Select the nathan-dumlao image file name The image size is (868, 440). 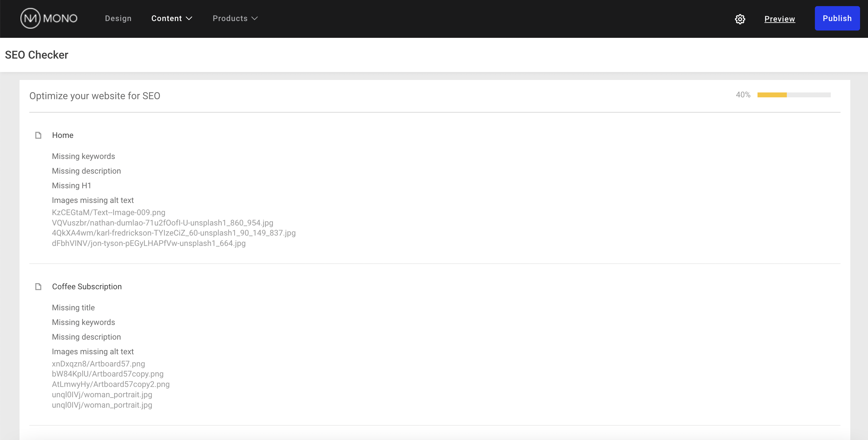[162, 223]
